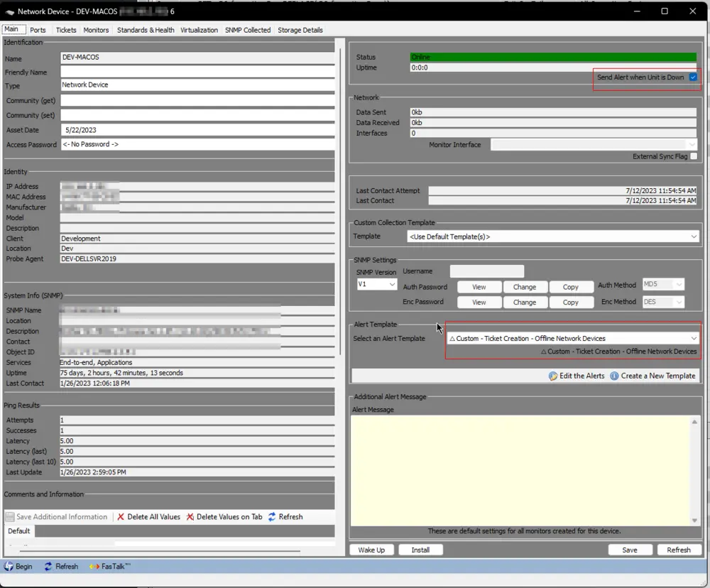The image size is (710, 588).
Task: Select the Virtualization tab
Action: (x=200, y=30)
